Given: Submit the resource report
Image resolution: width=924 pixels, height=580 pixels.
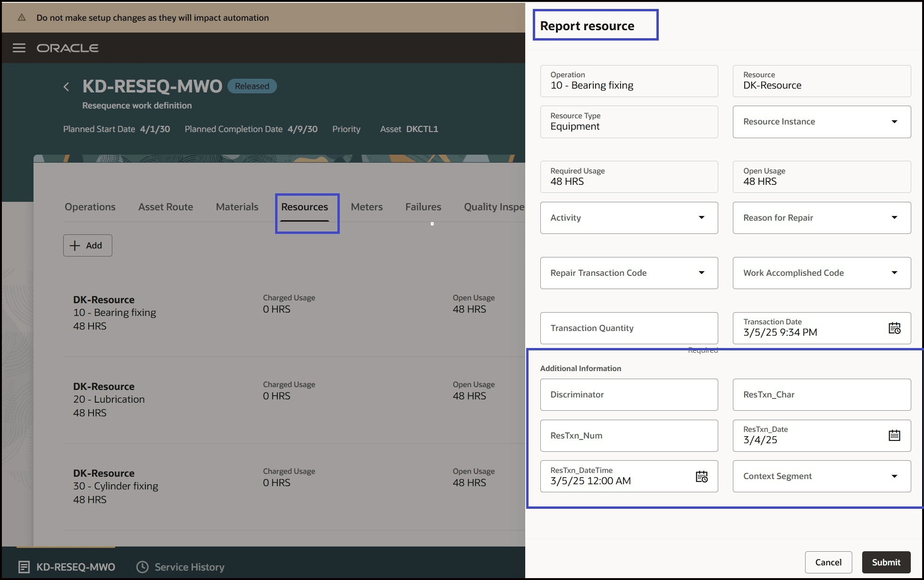Looking at the screenshot, I should (886, 562).
